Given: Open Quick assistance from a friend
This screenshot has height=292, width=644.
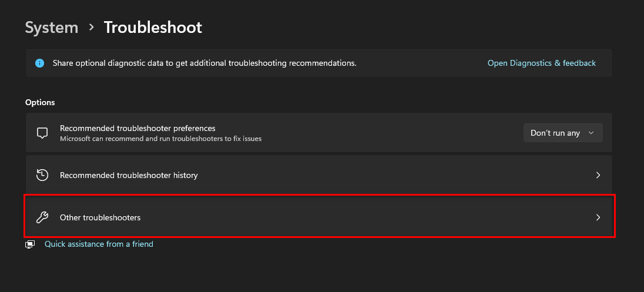Looking at the screenshot, I should pyautogui.click(x=99, y=244).
